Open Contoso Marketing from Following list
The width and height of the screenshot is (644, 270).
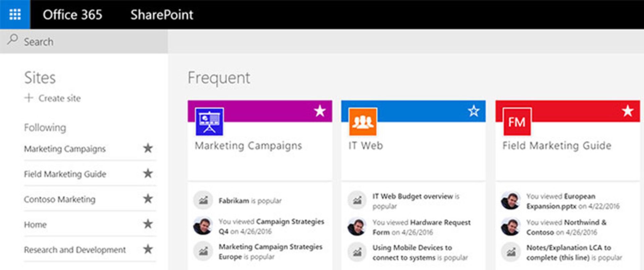[x=60, y=199]
